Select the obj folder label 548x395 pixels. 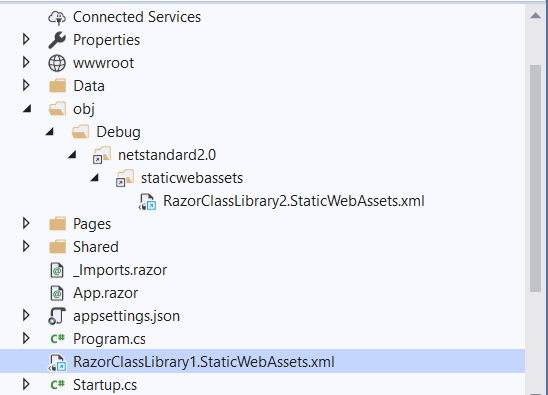click(84, 109)
